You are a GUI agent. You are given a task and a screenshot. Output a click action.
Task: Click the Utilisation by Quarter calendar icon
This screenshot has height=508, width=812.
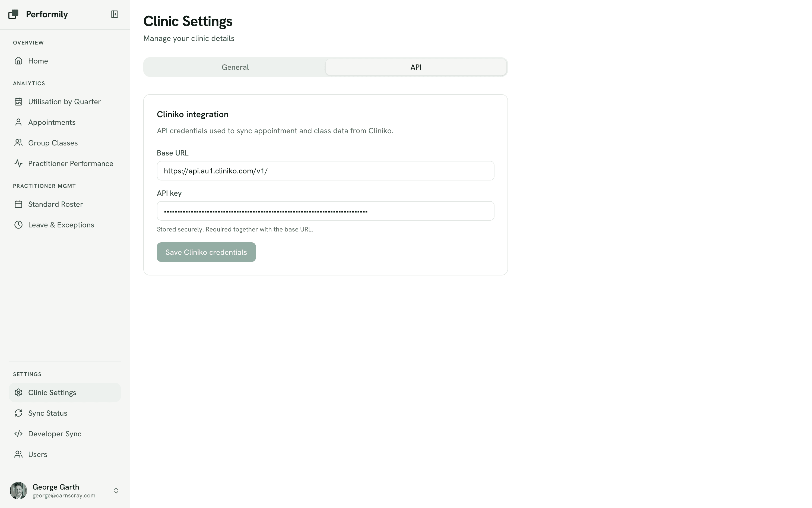(18, 101)
